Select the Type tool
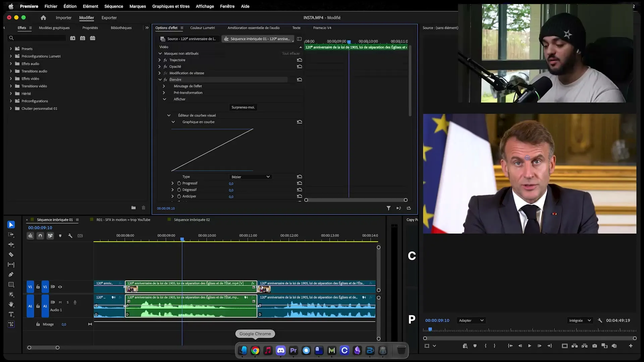This screenshot has height=362, width=644. click(11, 314)
